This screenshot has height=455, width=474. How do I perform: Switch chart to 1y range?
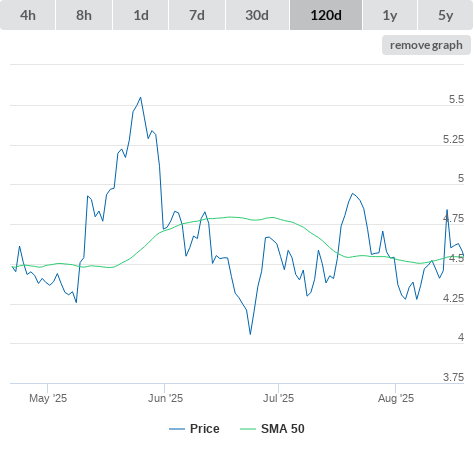pos(390,15)
